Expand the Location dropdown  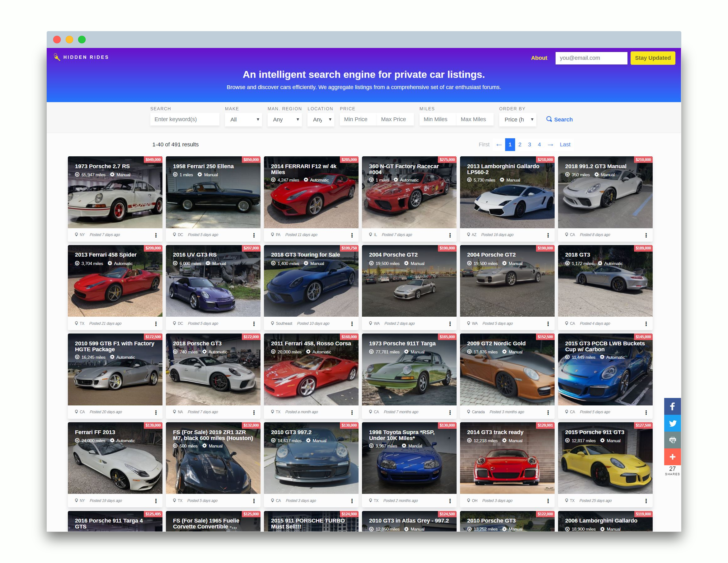(321, 119)
